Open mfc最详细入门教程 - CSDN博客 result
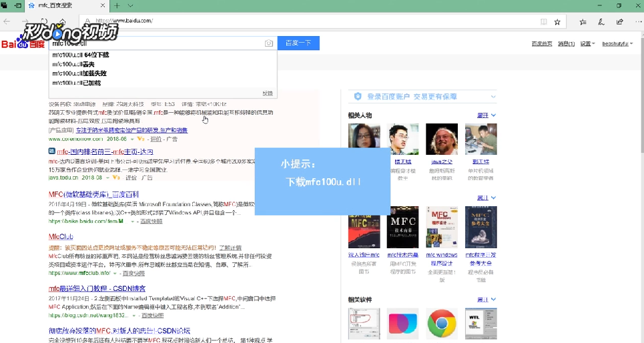The image size is (644, 343). pyautogui.click(x=97, y=289)
